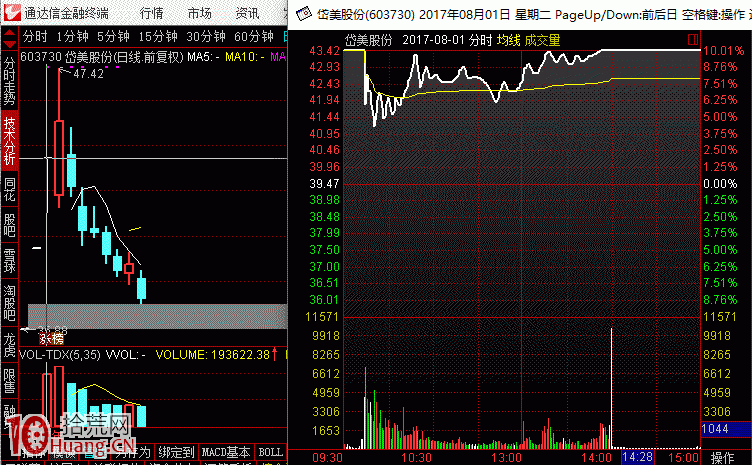The image size is (752, 465).
Task: Click the 10.01% percentage label
Action: tap(723, 51)
